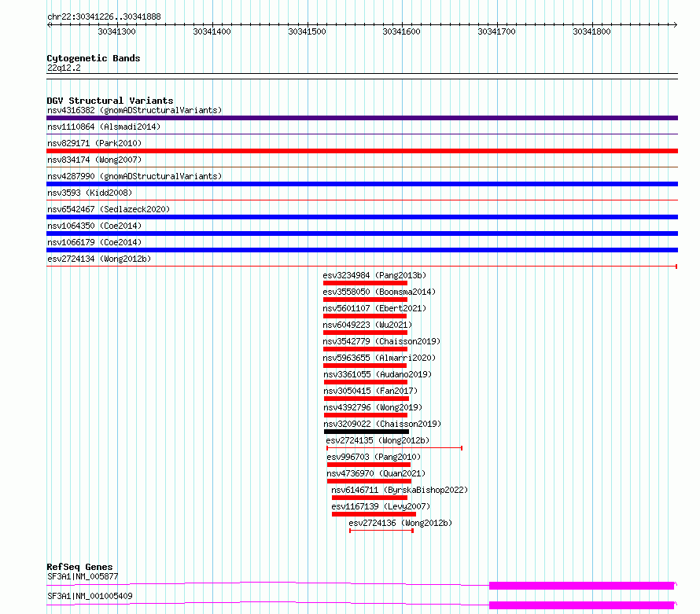Image resolution: width=700 pixels, height=614 pixels.
Task: Click the blue bar under nsv4287990
Action: click(362, 184)
